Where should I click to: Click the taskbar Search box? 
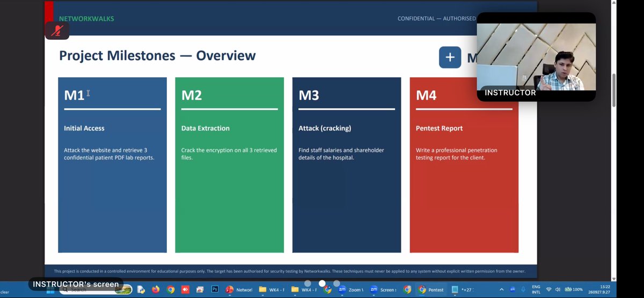[x=97, y=289]
